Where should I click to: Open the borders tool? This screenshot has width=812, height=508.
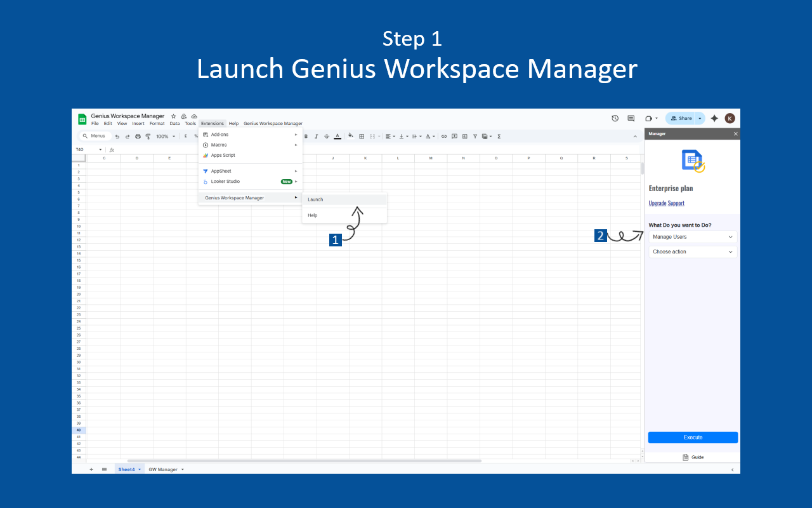coord(362,137)
